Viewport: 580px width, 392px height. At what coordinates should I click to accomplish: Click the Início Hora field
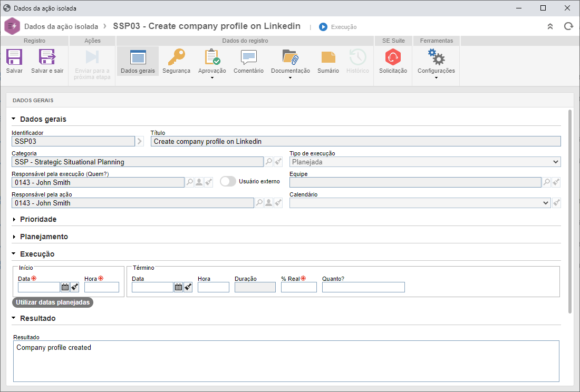tap(102, 287)
